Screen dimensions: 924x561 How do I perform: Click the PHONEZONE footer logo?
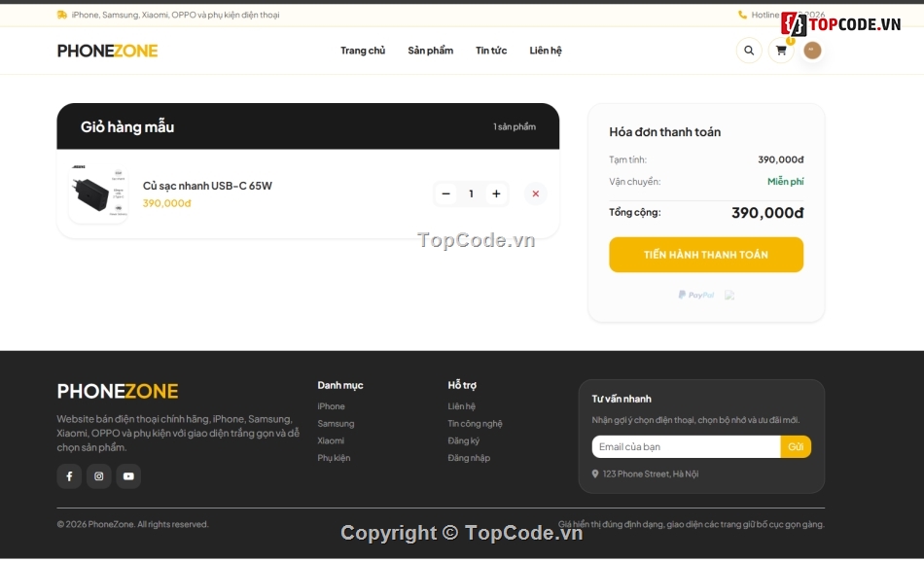(x=118, y=391)
